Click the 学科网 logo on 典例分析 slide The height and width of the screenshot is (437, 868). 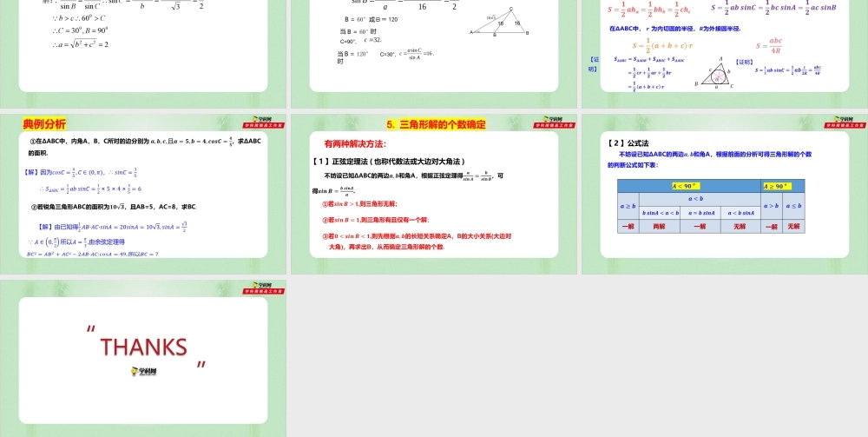point(264,122)
